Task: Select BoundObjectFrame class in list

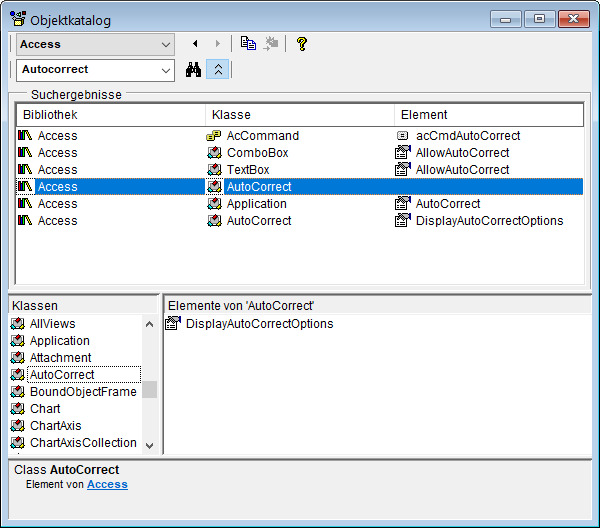Action: click(x=82, y=392)
